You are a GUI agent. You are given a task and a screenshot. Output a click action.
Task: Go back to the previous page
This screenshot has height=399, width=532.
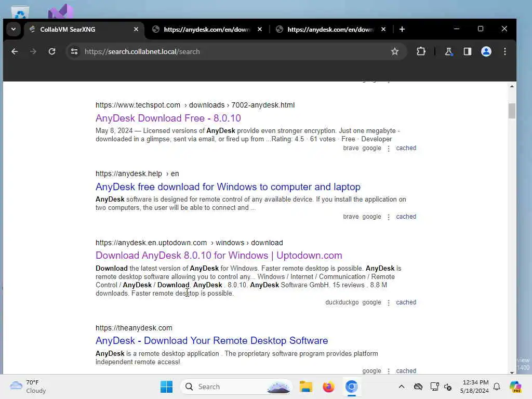click(x=15, y=51)
